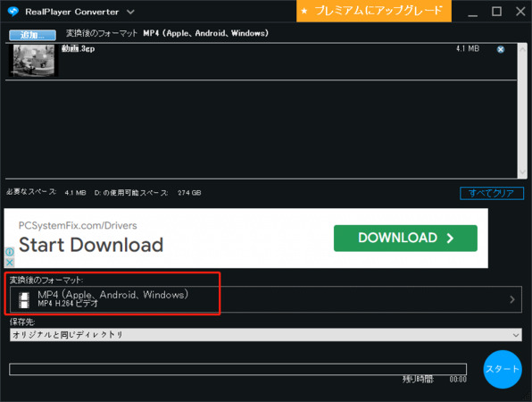Click the file list scroll up arrow
The height and width of the screenshot is (402, 532).
click(522, 49)
